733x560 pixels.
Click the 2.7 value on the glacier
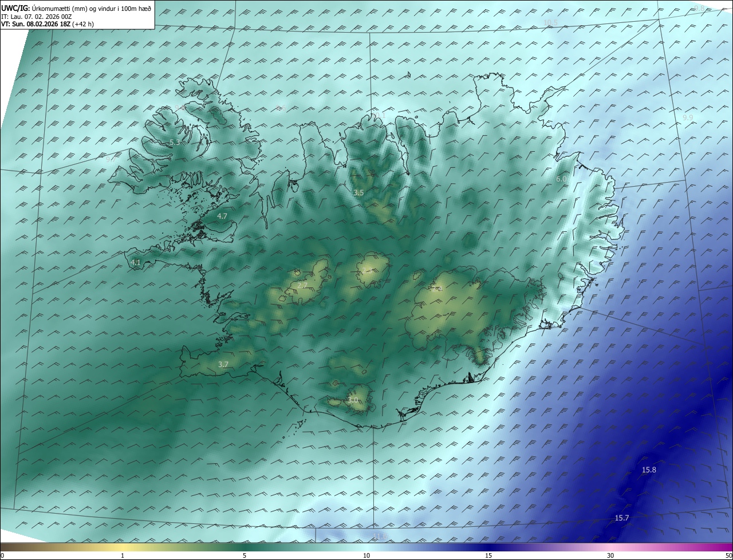pyautogui.click(x=302, y=285)
